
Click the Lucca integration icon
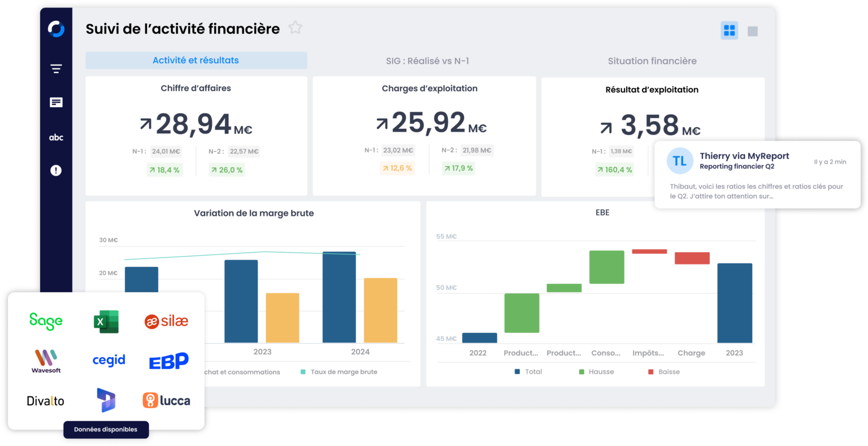tap(167, 400)
